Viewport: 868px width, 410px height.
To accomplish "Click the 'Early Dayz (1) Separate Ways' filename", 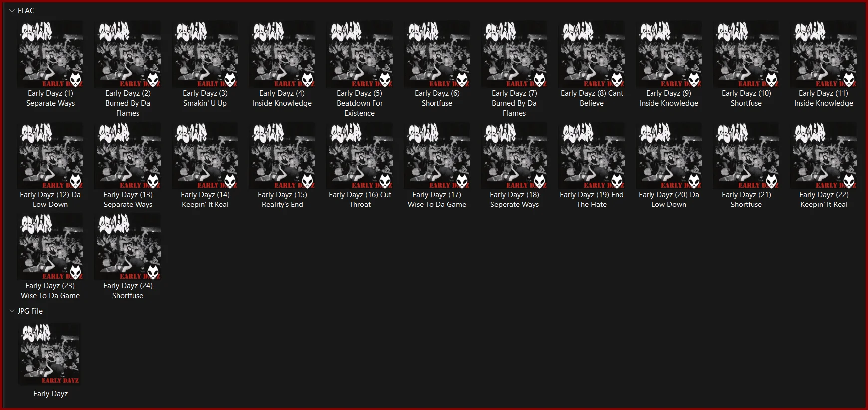I will point(50,98).
